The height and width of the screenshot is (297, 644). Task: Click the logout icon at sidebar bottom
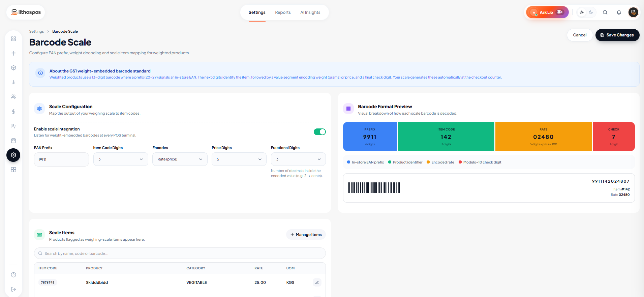[13, 289]
